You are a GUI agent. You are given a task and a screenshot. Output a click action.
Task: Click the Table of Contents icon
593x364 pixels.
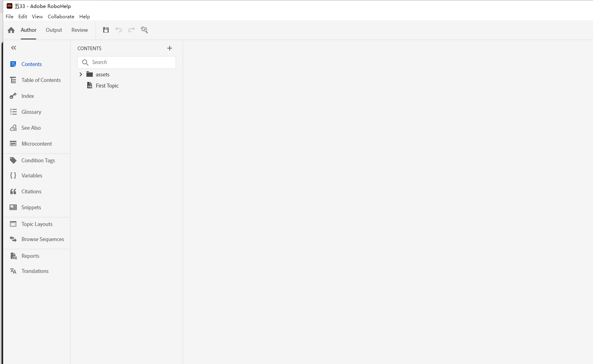click(13, 80)
